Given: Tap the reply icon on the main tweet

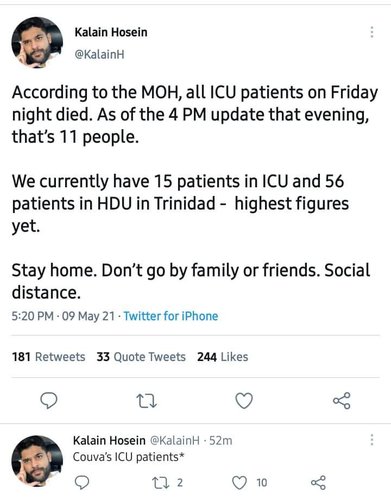Looking at the screenshot, I should [x=49, y=400].
